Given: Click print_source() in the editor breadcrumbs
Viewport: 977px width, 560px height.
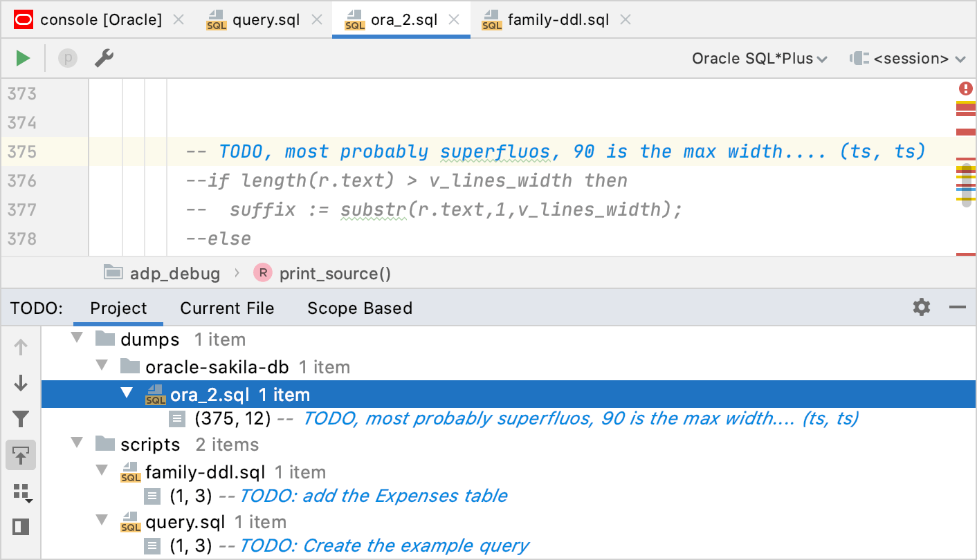Looking at the screenshot, I should coord(335,274).
